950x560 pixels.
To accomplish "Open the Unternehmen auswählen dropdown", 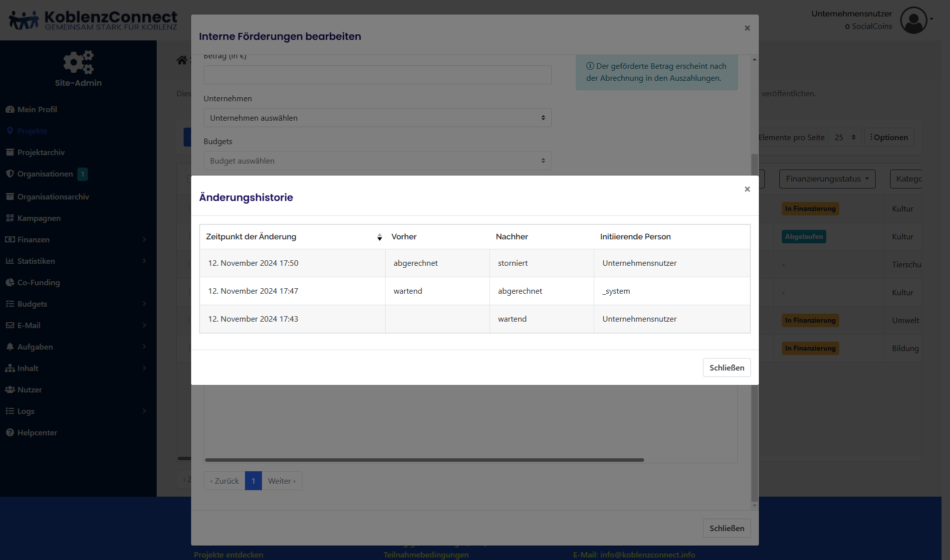I will point(377,118).
